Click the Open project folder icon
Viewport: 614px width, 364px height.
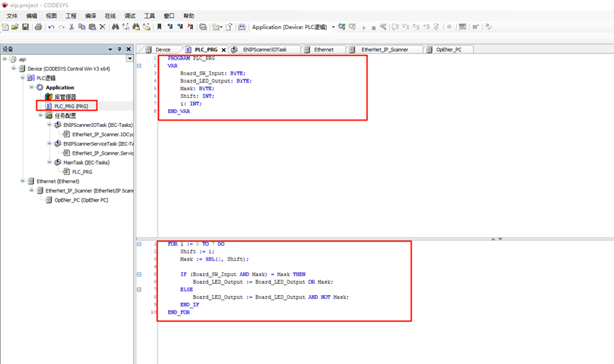click(15, 27)
